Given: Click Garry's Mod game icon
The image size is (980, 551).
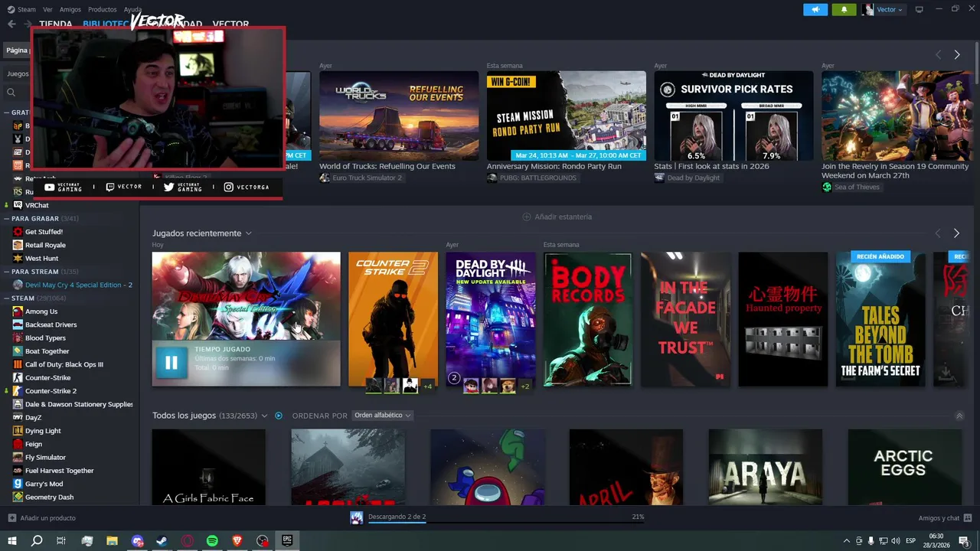Looking at the screenshot, I should click(18, 484).
